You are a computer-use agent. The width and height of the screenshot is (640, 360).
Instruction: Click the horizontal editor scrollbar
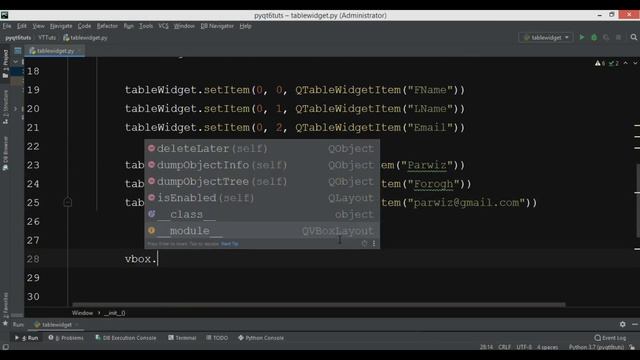(319, 304)
